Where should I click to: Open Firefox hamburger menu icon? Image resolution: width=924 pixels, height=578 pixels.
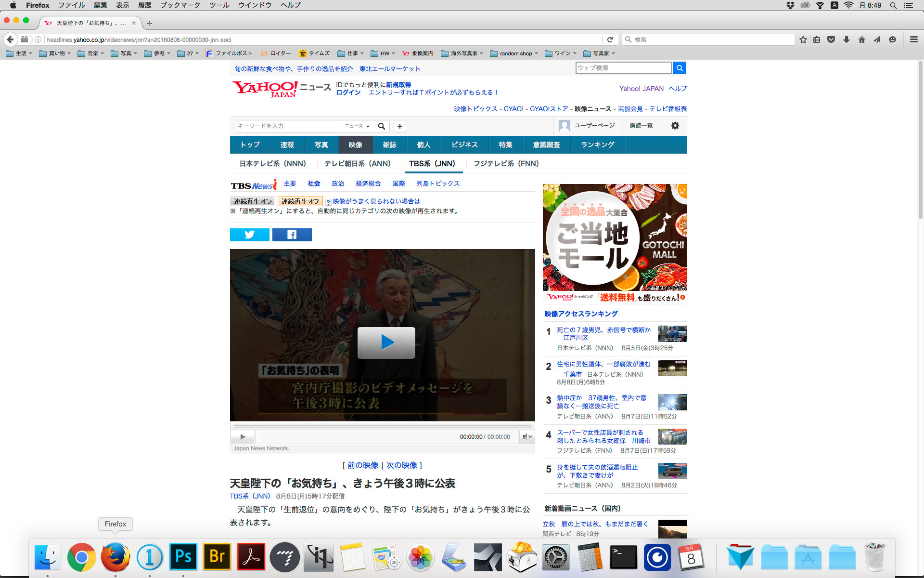coord(913,39)
